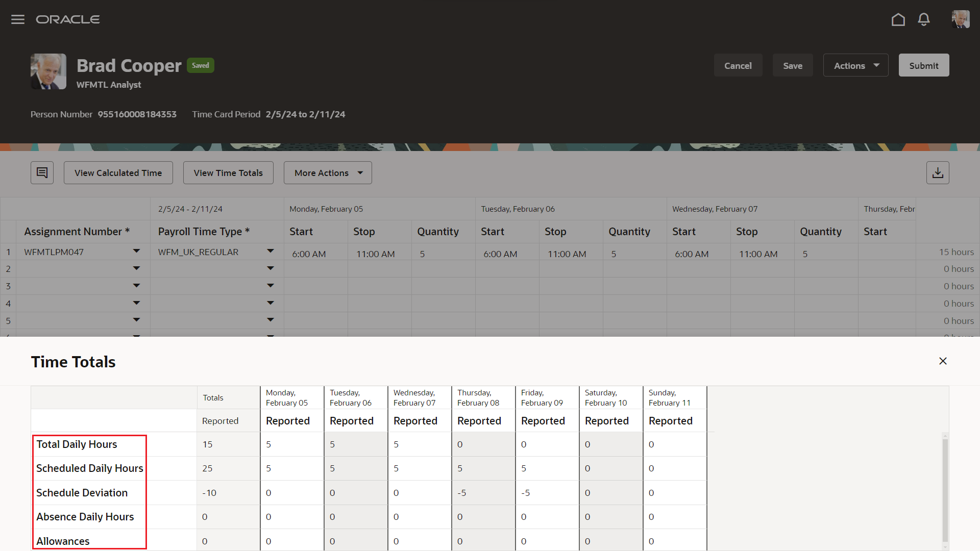Open Assignment Number dropdown in row 3
The height and width of the screenshot is (551, 980).
[136, 286]
